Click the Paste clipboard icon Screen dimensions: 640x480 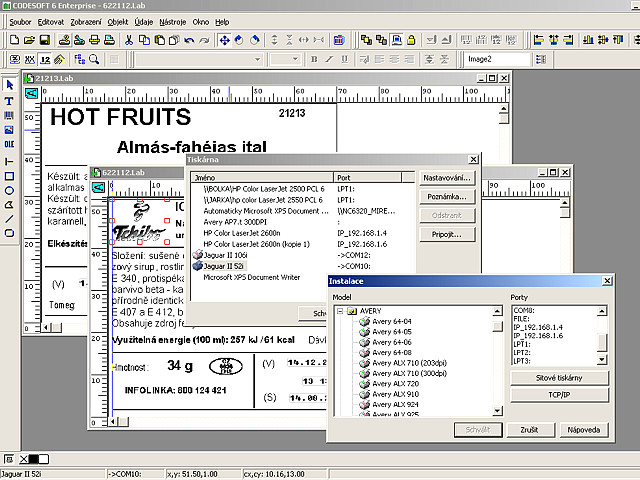160,40
